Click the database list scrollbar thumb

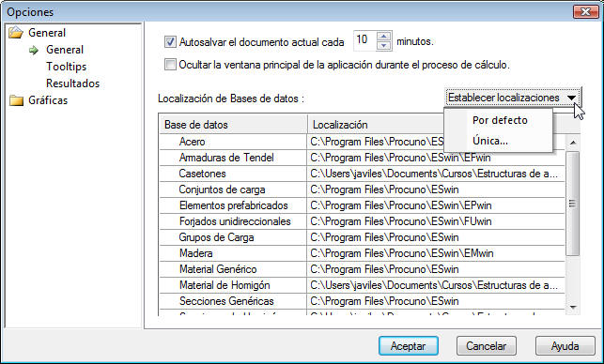(x=573, y=204)
